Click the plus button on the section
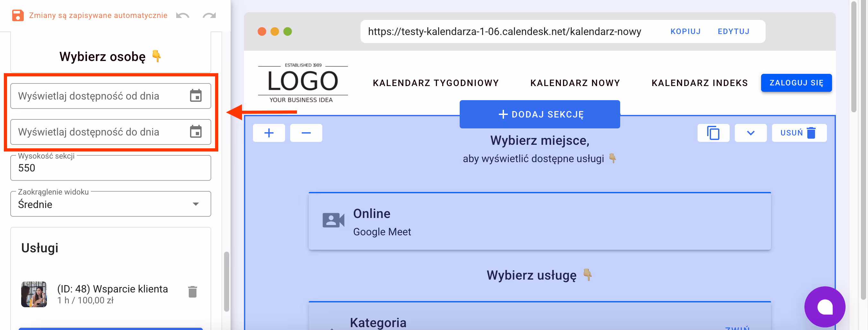Screen dimensions: 868x330 (x=269, y=133)
